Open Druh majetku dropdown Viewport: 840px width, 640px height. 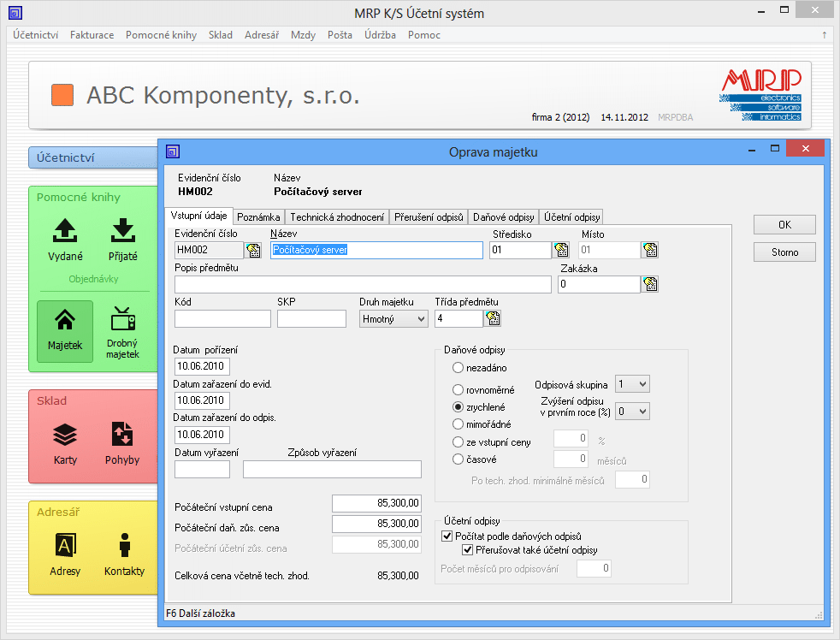pos(393,319)
